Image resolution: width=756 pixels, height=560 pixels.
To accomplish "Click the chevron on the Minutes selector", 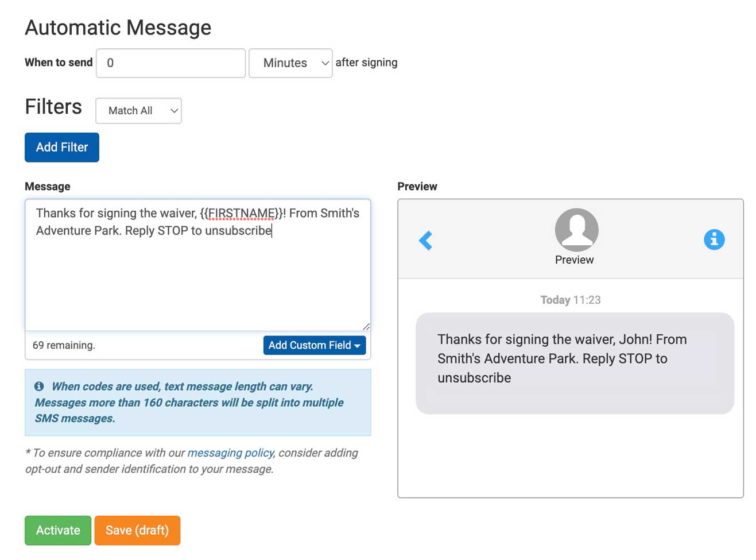I will pos(325,63).
